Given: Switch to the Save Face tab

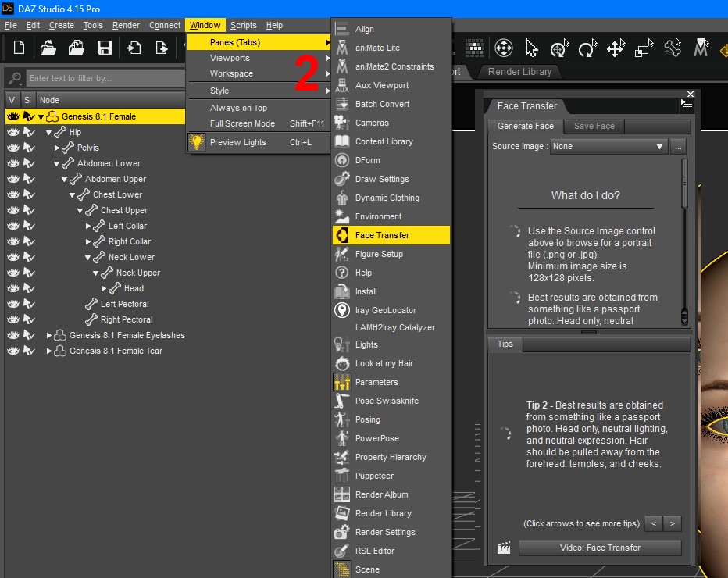Looking at the screenshot, I should (x=594, y=126).
